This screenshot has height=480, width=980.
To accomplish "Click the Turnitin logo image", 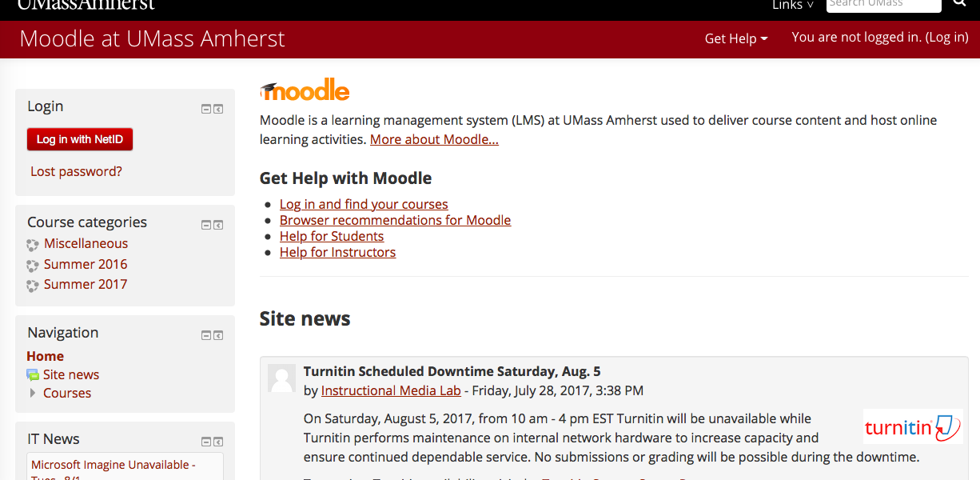I will 913,427.
